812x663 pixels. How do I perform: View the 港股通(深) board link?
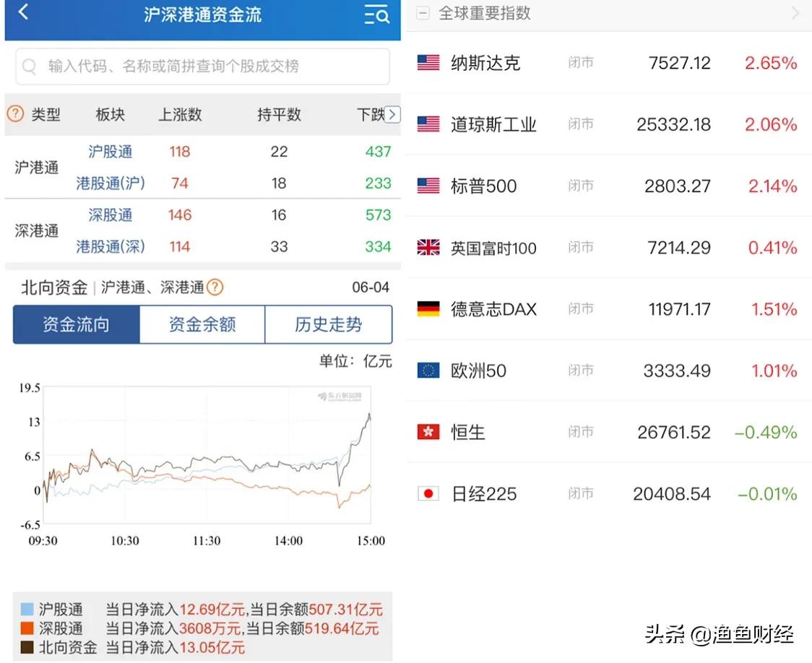[110, 246]
